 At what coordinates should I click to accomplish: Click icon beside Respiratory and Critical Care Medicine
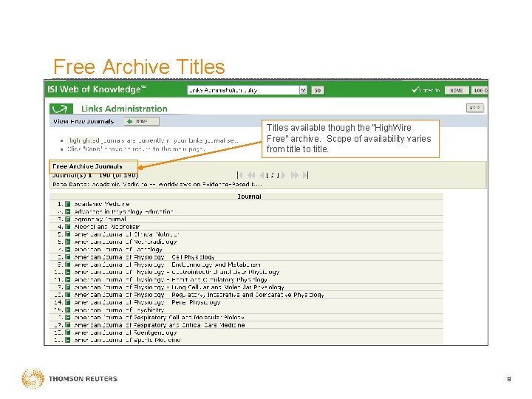point(68,325)
